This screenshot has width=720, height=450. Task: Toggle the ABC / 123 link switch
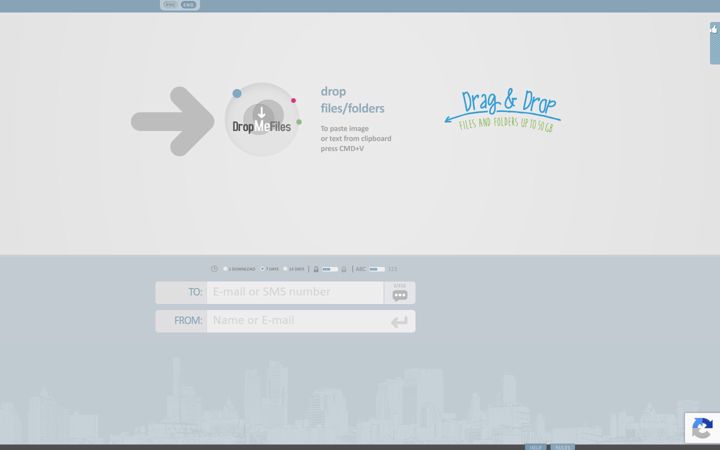377,269
